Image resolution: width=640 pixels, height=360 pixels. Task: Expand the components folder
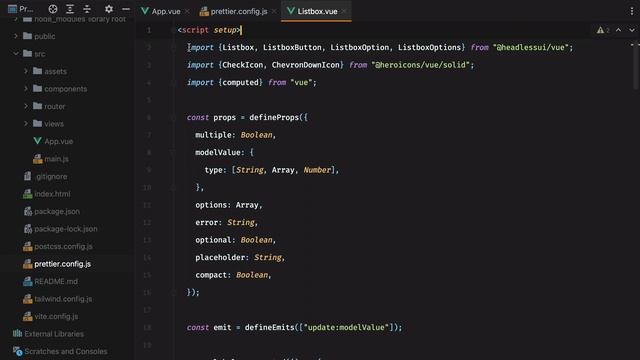(x=26, y=89)
